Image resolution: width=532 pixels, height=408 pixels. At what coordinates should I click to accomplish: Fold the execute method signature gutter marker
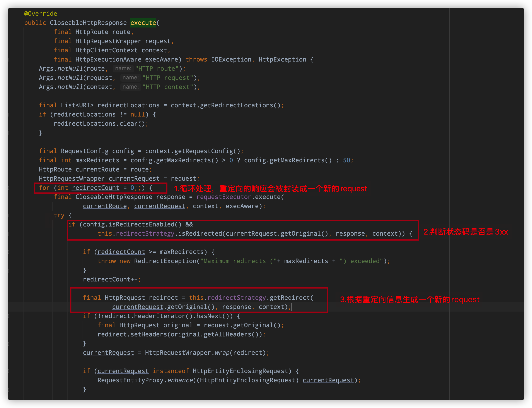pyautogui.click(x=9, y=60)
